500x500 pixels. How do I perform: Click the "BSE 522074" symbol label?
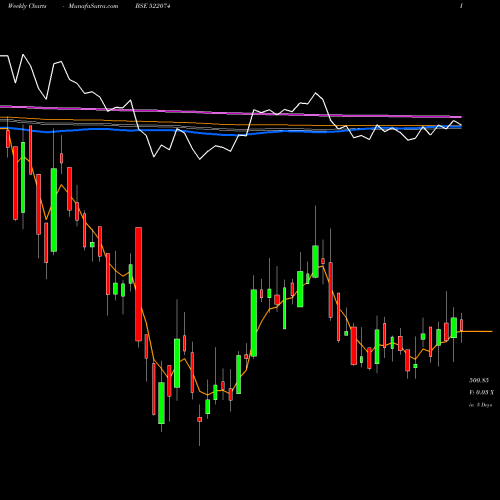[153, 6]
